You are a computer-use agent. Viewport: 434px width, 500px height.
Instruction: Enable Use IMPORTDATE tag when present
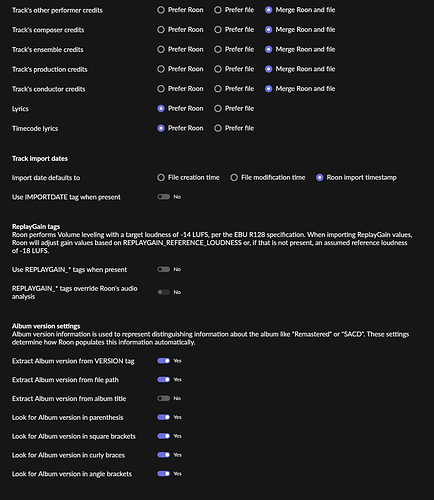pyautogui.click(x=164, y=197)
